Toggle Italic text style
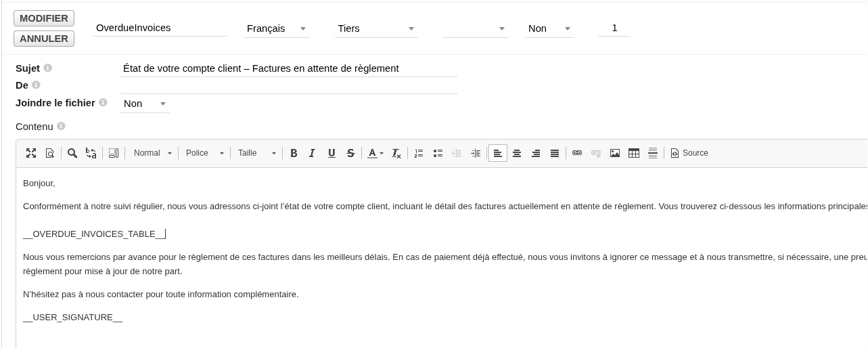This screenshot has height=348, width=868. 313,153
